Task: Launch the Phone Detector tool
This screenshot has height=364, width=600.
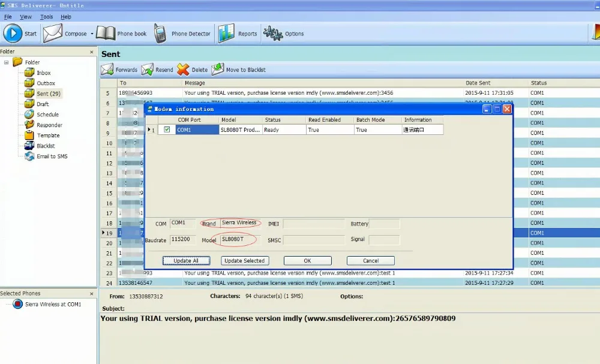Action: pyautogui.click(x=160, y=34)
